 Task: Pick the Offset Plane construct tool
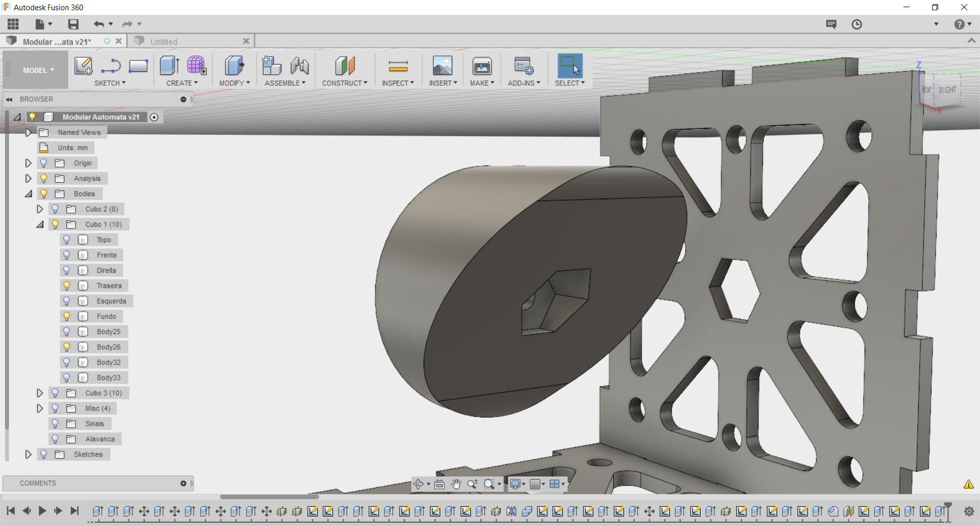tap(345, 66)
